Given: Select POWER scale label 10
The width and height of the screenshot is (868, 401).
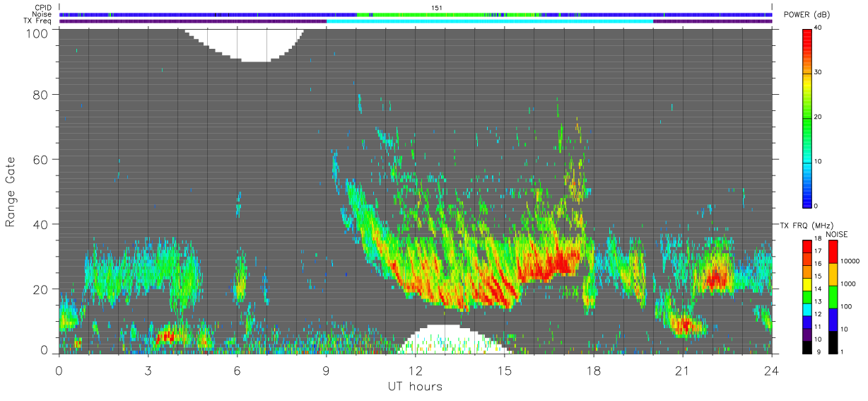Looking at the screenshot, I should pos(818,162).
